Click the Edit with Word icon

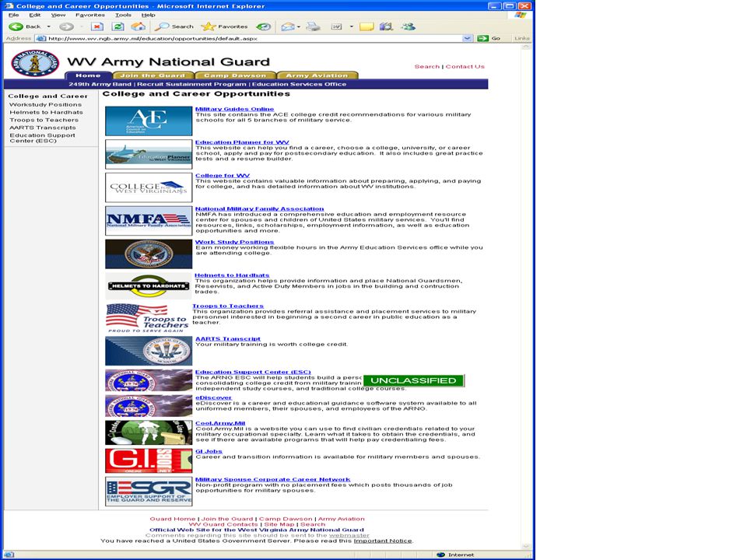point(336,26)
